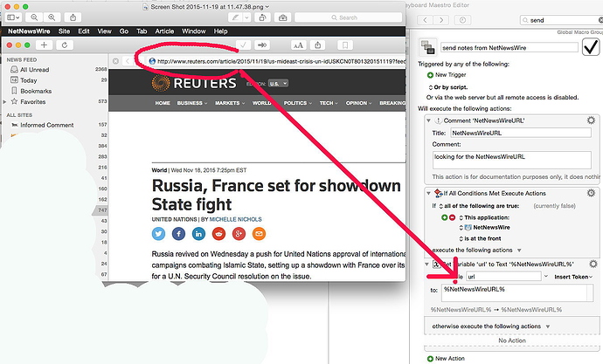Refresh feeds in NetNewsWire

(65, 45)
